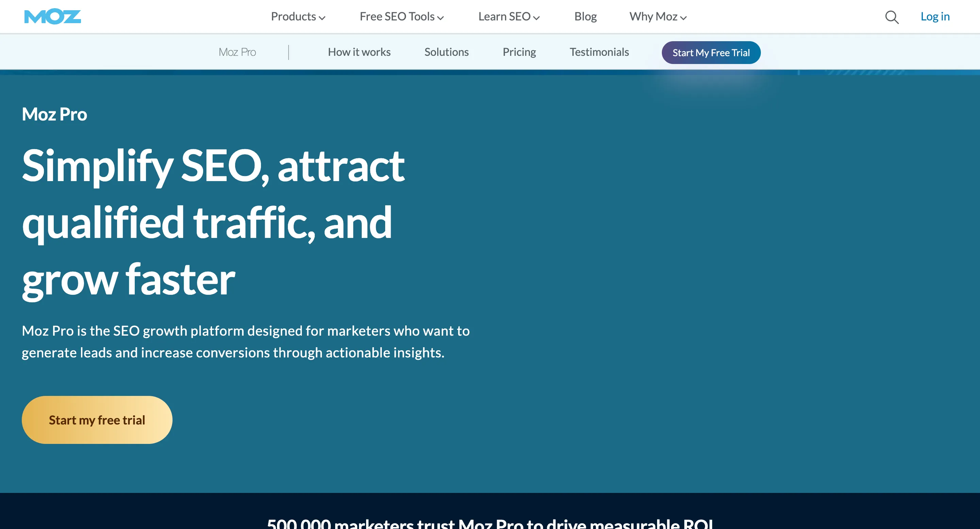Expand the Learn SEO menu

pos(509,17)
